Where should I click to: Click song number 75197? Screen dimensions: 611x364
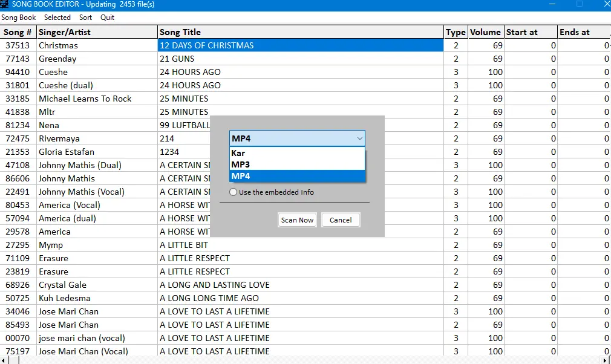pos(18,351)
